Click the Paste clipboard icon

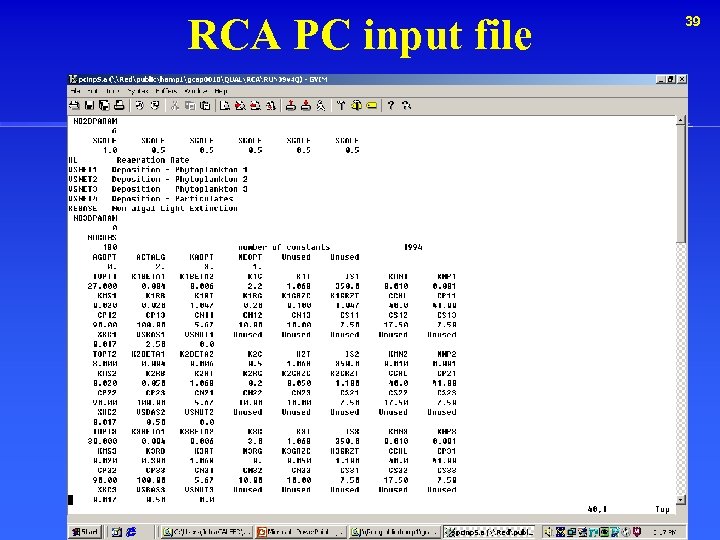[205, 106]
